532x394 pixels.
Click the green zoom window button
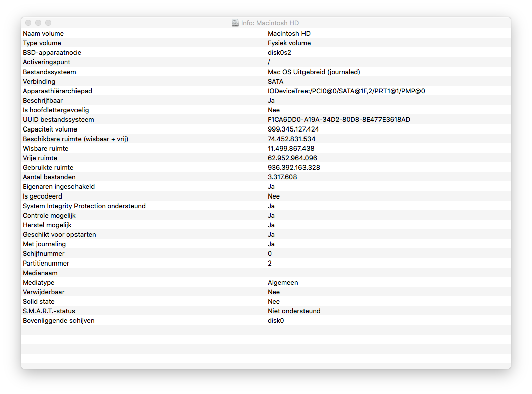click(48, 23)
